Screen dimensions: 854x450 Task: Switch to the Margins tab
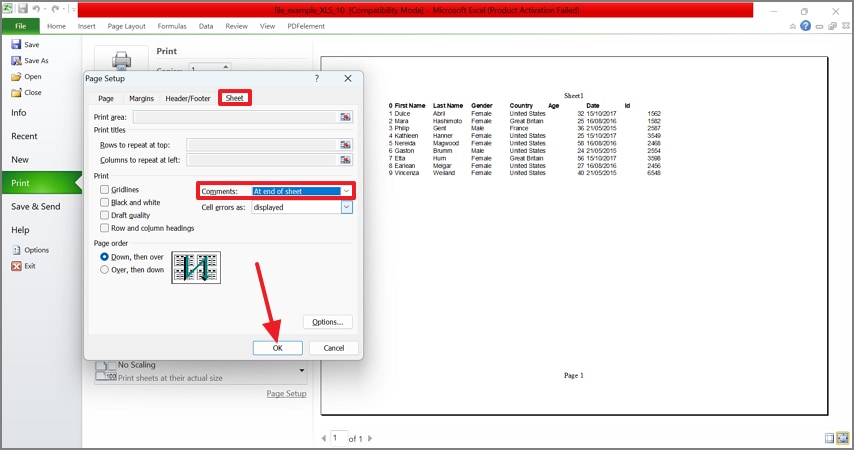click(141, 99)
